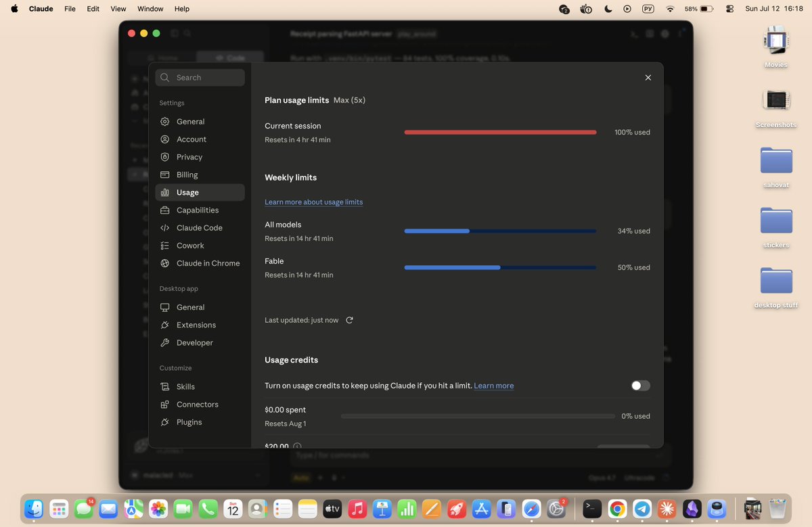
Task: Open Terminal from the Dock
Action: (x=592, y=509)
